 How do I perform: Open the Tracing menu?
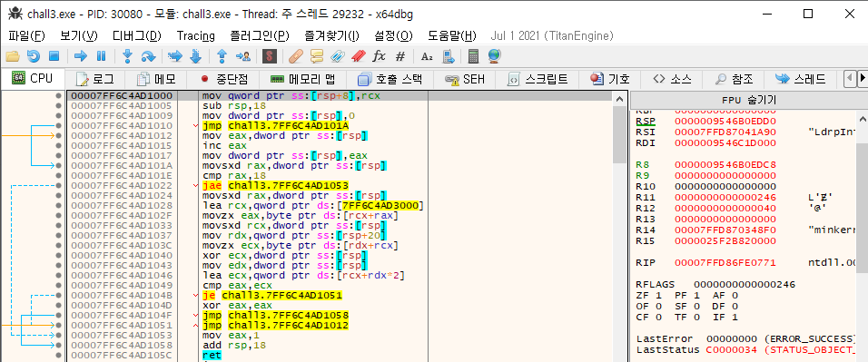click(x=196, y=36)
